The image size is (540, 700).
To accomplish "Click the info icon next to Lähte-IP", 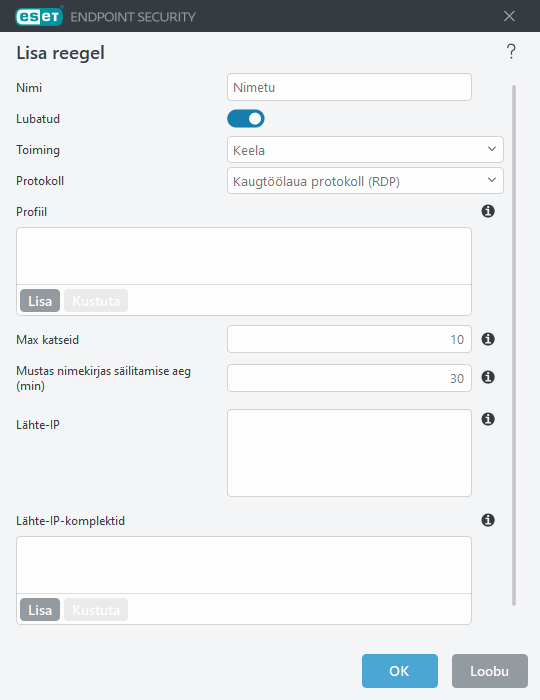I will click(x=488, y=419).
